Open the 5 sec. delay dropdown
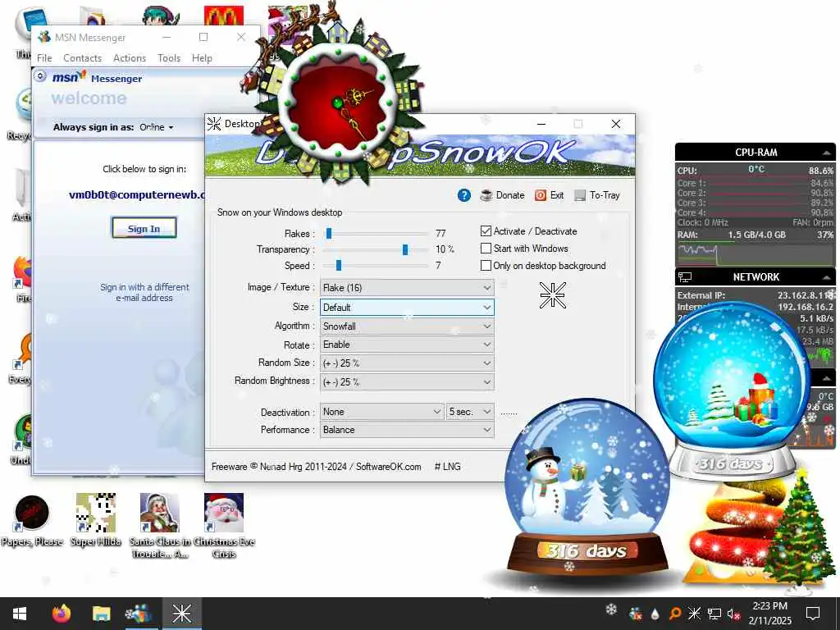The width and height of the screenshot is (840, 630). (x=470, y=412)
